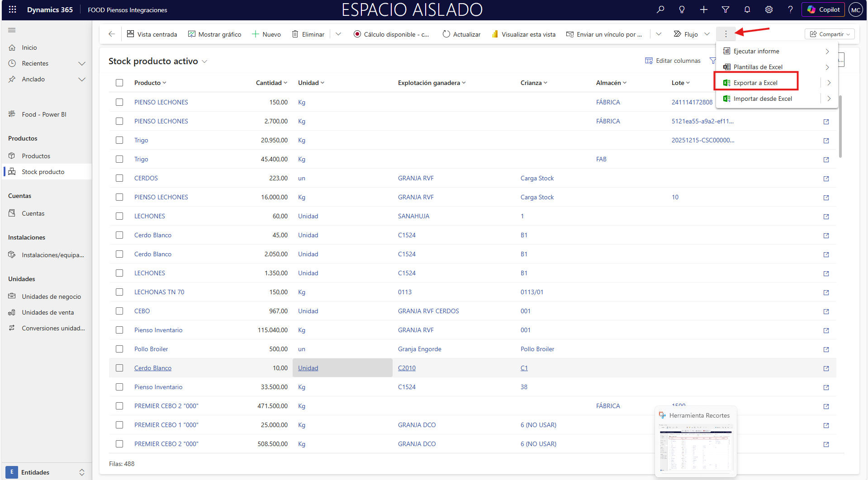Open the Trigo 20.950,00 record popout icon
868x480 pixels.
click(x=826, y=141)
